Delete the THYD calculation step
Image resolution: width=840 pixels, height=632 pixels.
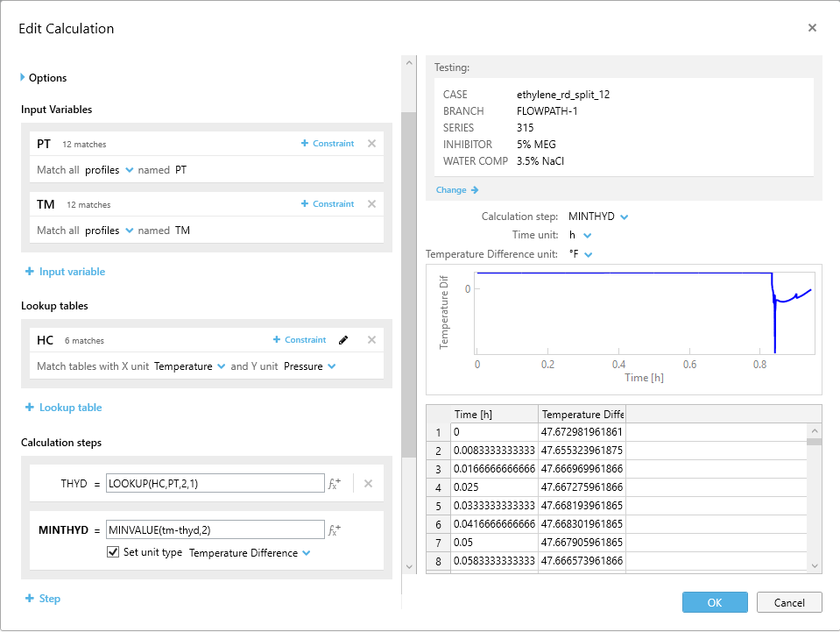368,483
